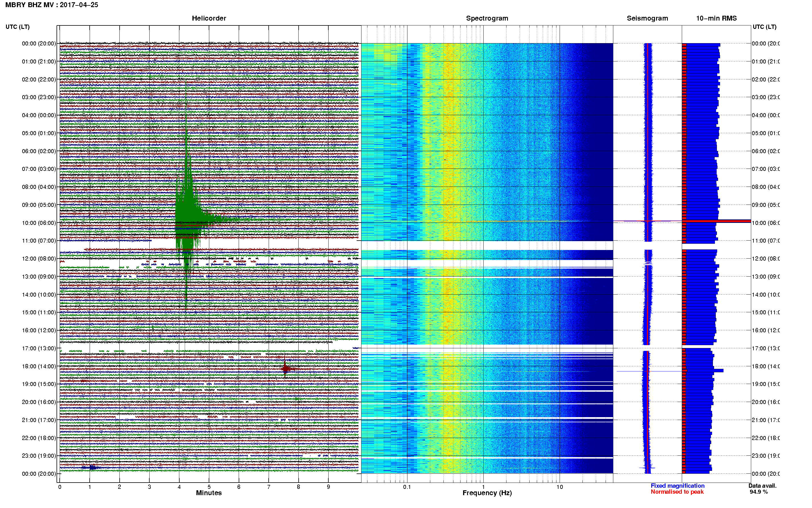Select the '10-min RMS' panel heading
Image resolution: width=812 pixels, height=508 pixels.
(716, 18)
